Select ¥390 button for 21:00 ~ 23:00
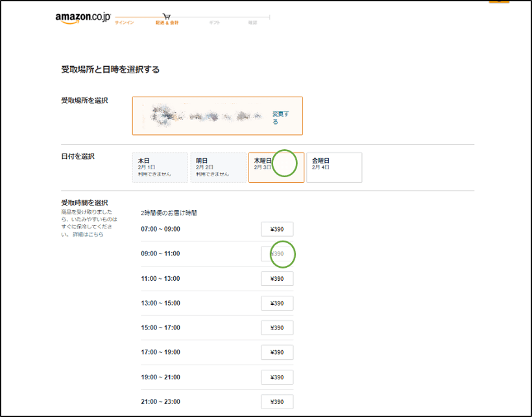532x417 pixels. click(277, 401)
